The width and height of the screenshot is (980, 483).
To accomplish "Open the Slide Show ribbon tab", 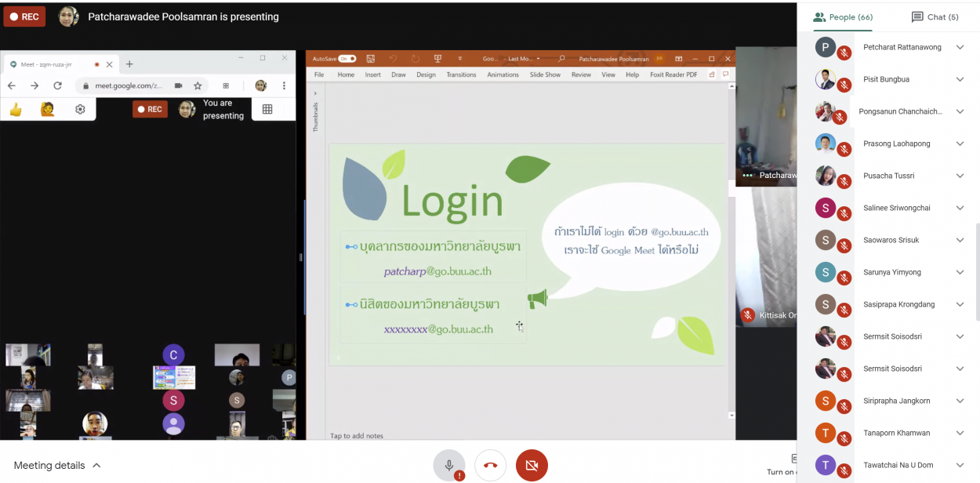I will [x=545, y=74].
